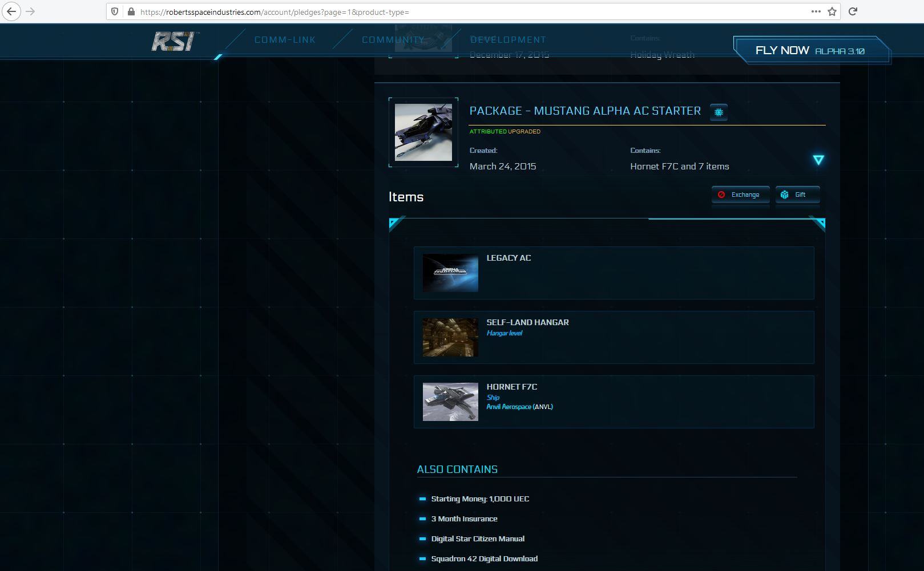The height and width of the screenshot is (571, 924).
Task: Click the tracking protection shield icon
Action: pyautogui.click(x=115, y=11)
